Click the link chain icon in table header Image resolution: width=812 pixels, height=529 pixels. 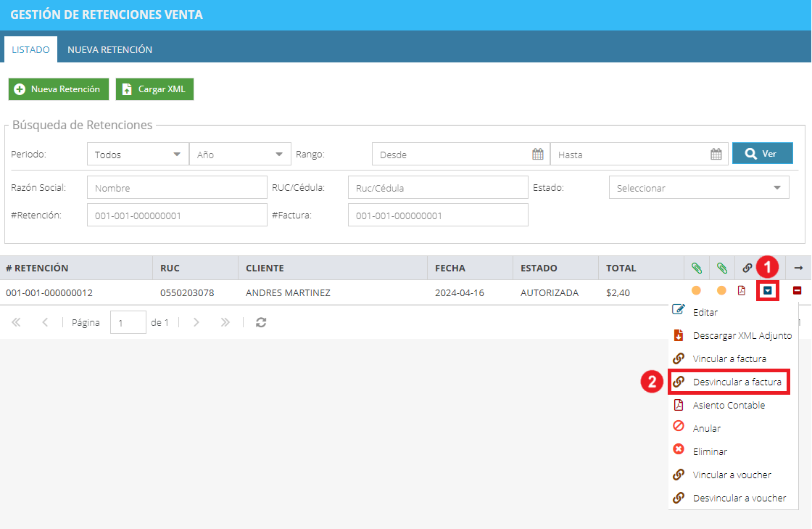tap(747, 268)
